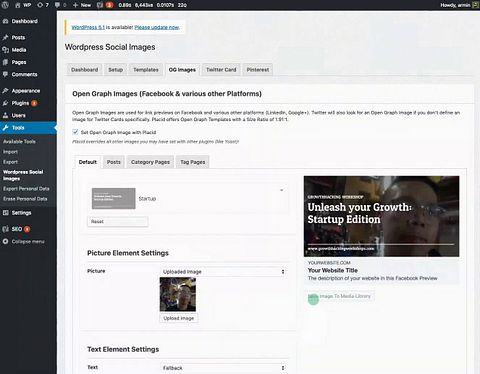
Task: Open WordPress Social Images submenu item
Action: (x=23, y=175)
